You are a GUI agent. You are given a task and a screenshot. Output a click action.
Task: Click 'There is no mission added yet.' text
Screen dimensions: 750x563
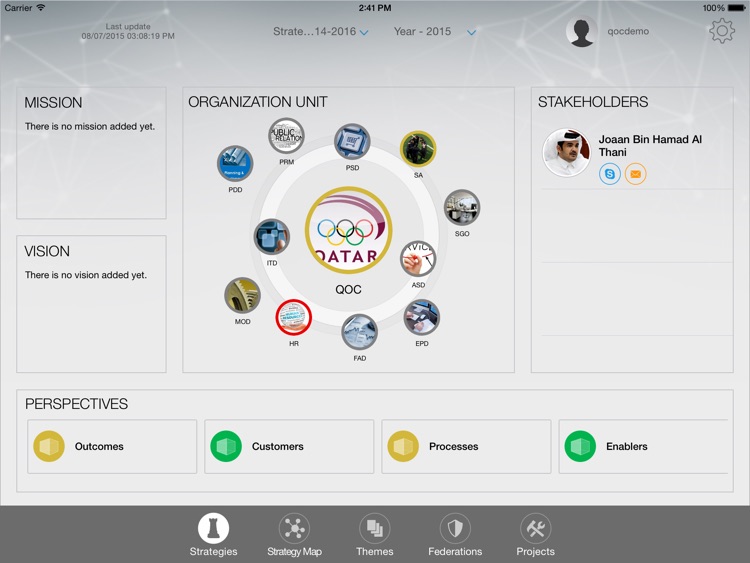90,127
